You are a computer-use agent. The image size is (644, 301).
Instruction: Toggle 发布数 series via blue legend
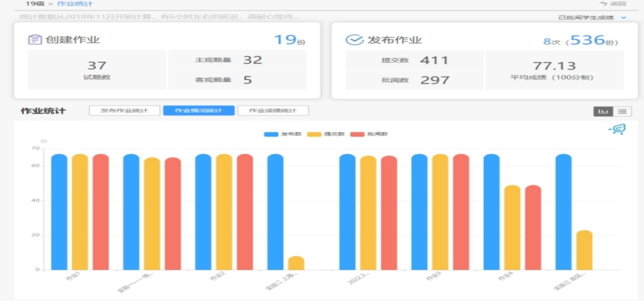[x=271, y=134]
